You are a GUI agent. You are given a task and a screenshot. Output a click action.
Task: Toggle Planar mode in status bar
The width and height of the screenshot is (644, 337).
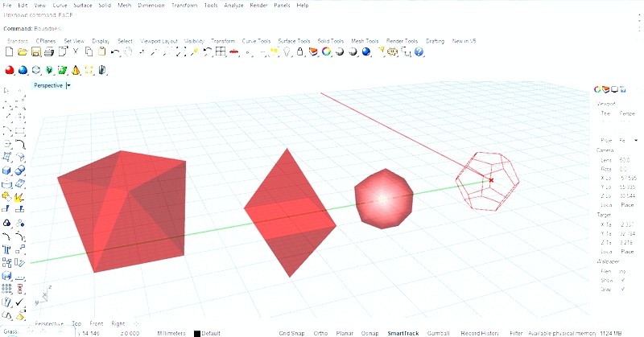[345, 333]
